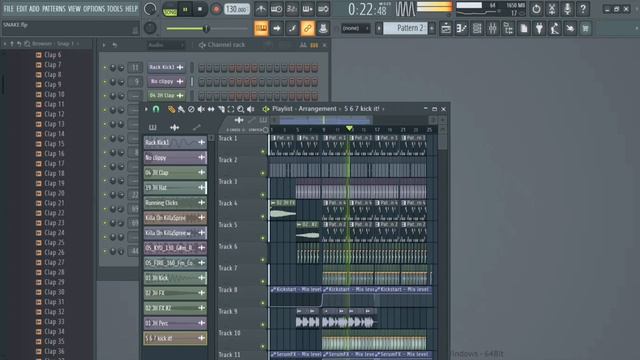Pause playback with the transport pause button
This screenshot has width=640, height=360.
point(185,9)
